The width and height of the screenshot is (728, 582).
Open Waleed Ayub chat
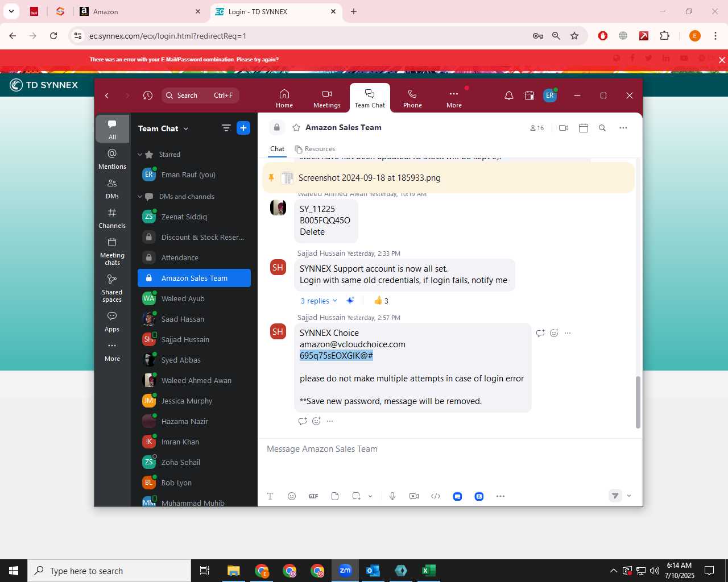point(194,298)
